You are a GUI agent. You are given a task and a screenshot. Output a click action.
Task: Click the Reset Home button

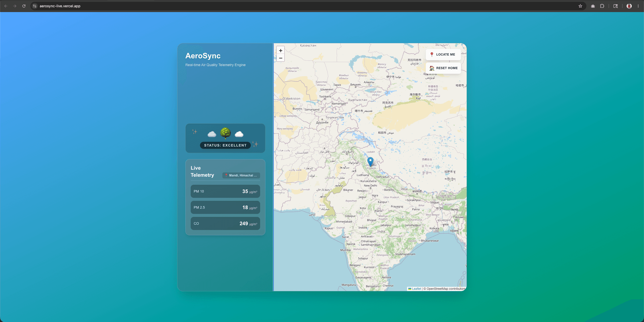[443, 68]
